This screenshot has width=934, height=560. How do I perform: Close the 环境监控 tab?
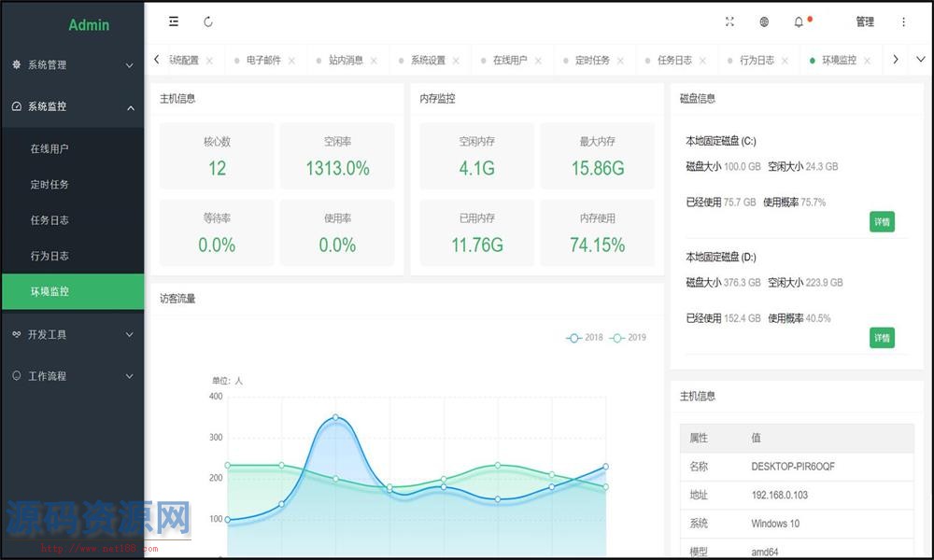coord(868,61)
